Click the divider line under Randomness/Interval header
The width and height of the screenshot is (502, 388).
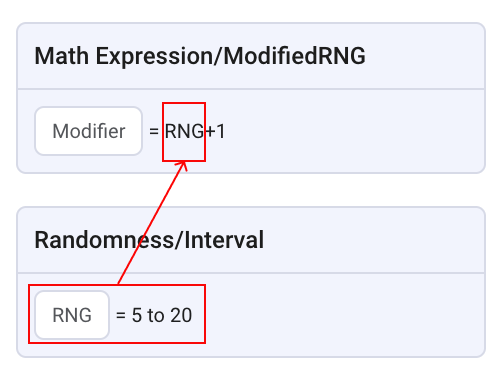pos(251,273)
